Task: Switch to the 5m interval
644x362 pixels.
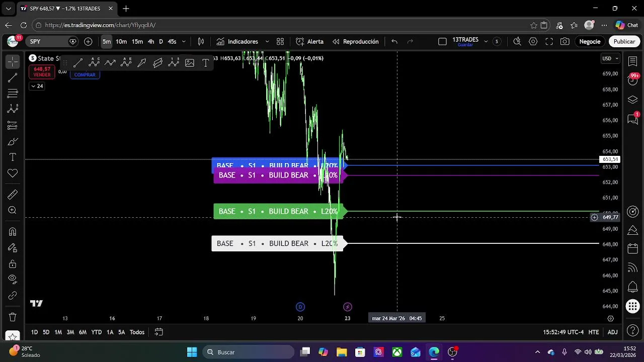Action: [x=107, y=42]
